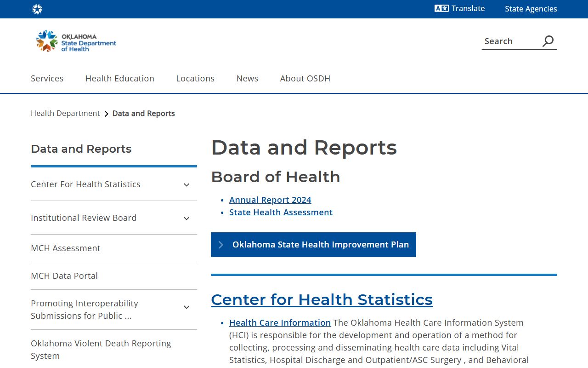The height and width of the screenshot is (368, 588).
Task: Open the State Health Assessment link
Action: click(x=281, y=212)
